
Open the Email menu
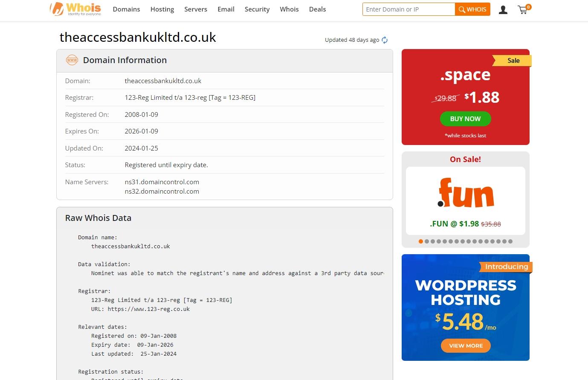pos(226,9)
